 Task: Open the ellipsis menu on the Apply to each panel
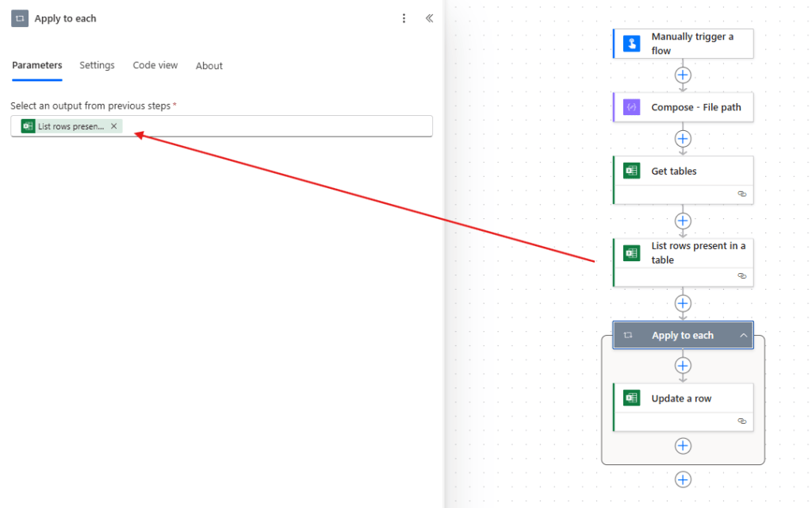(x=404, y=18)
